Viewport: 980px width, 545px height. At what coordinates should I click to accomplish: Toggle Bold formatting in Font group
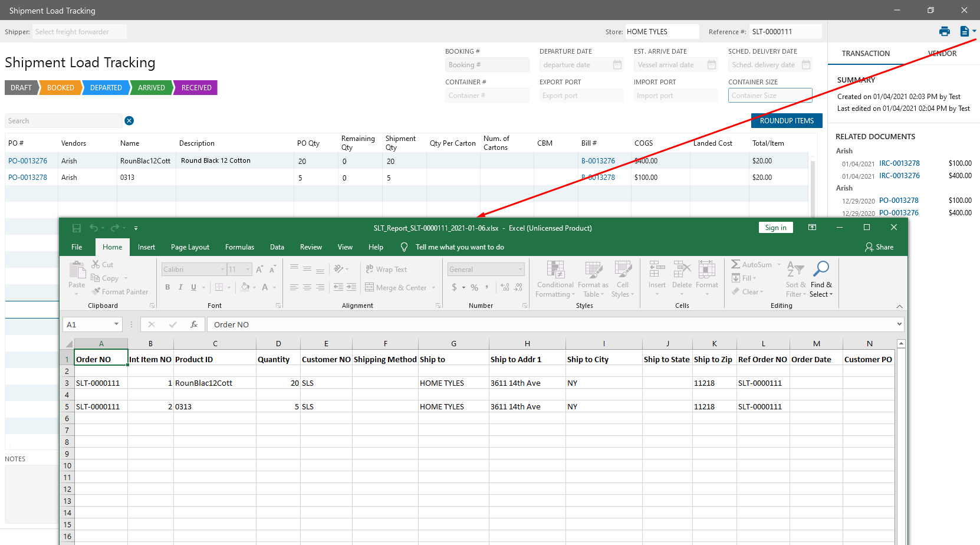pos(167,287)
